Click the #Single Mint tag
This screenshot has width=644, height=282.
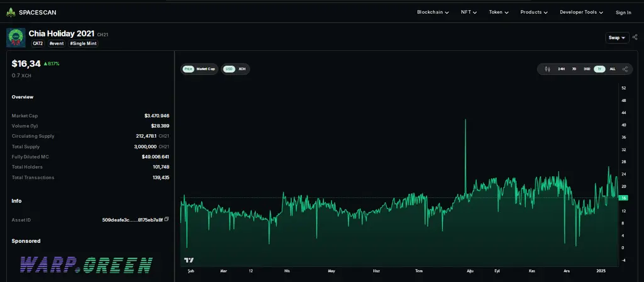tap(84, 43)
